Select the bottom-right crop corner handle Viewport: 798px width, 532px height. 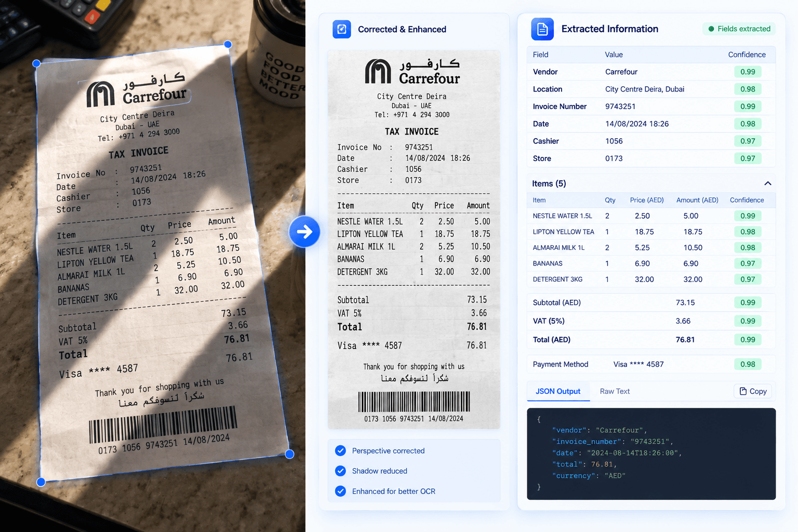coord(290,454)
